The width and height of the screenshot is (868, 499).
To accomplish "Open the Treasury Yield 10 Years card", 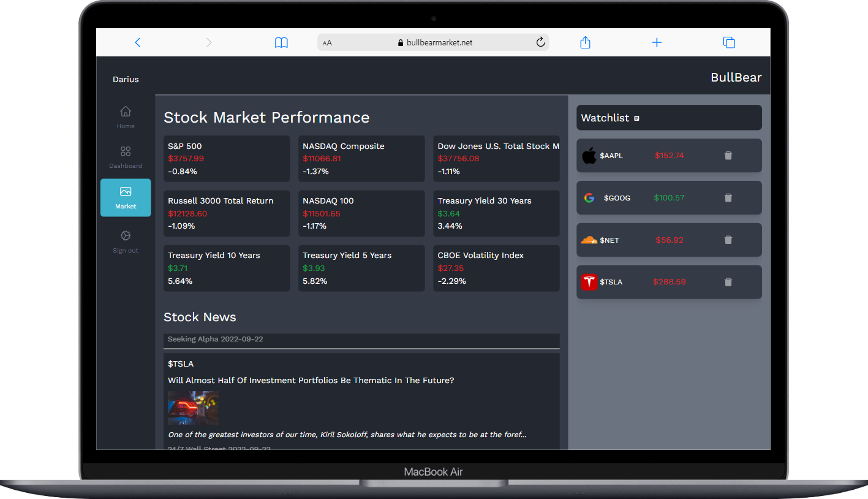I will (227, 268).
